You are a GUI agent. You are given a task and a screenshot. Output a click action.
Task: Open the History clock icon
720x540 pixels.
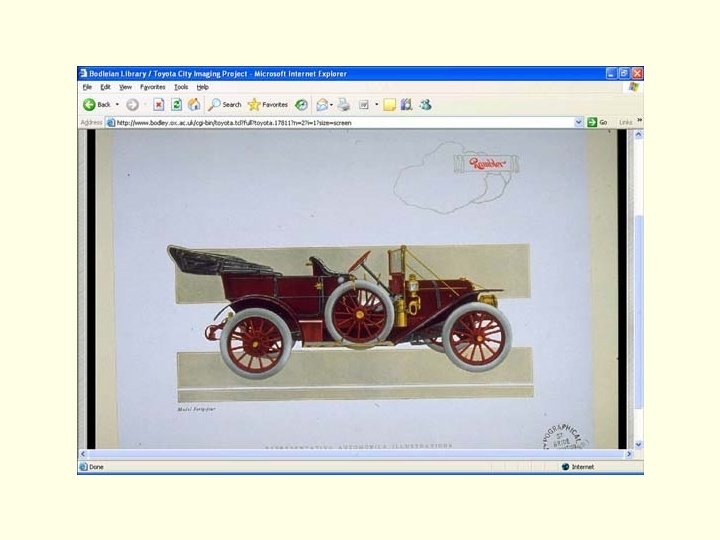pyautogui.click(x=301, y=105)
